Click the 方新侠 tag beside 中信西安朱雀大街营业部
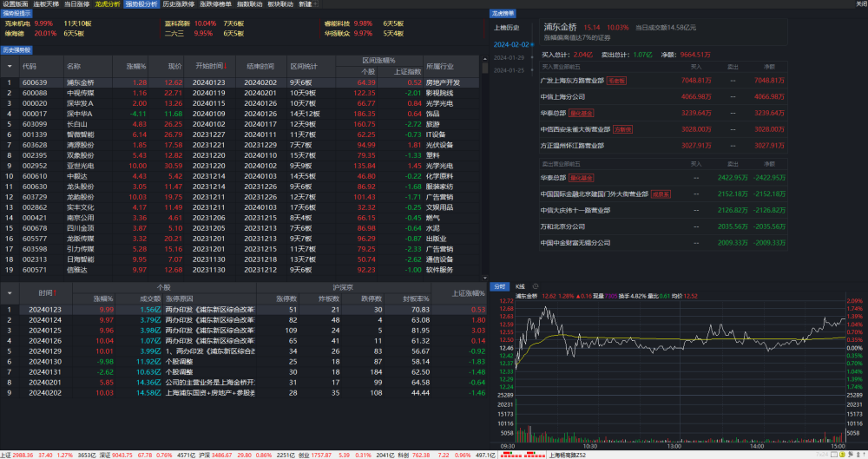The image size is (868, 459). (622, 129)
